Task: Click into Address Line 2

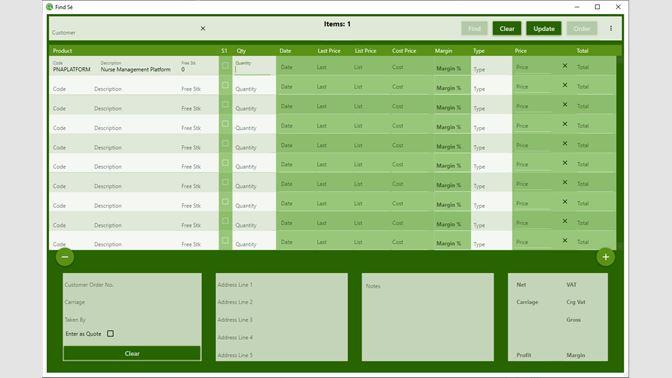Action: [282, 302]
